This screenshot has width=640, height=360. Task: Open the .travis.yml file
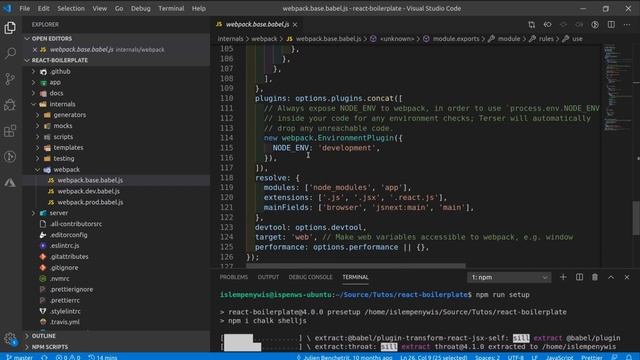116,322
